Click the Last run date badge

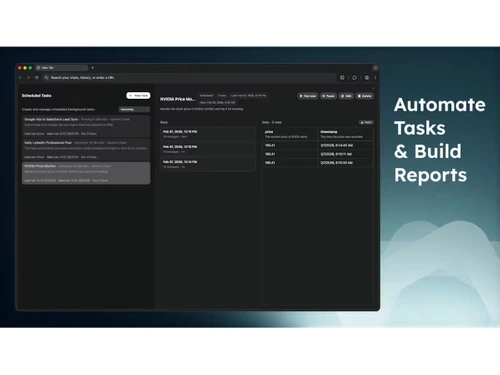tap(249, 96)
